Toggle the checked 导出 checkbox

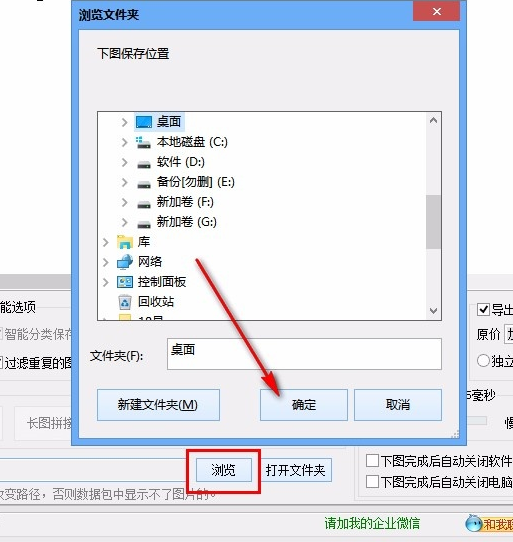pyautogui.click(x=483, y=309)
